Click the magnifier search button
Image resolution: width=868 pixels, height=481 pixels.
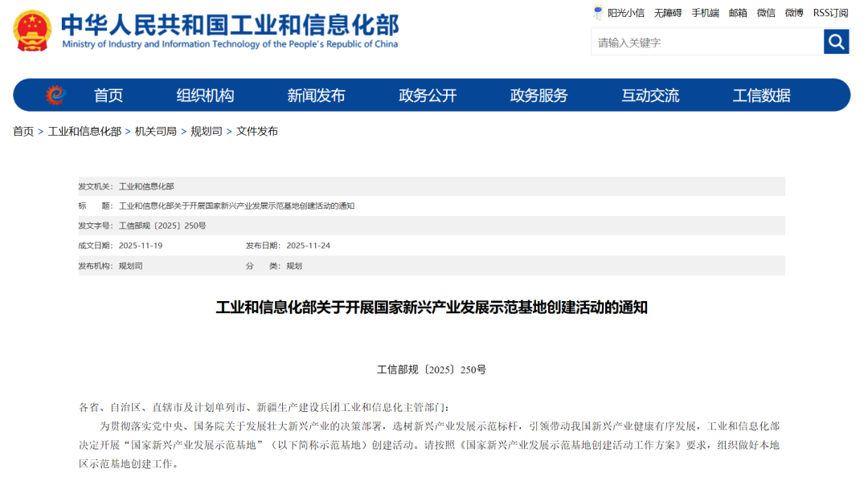[836, 42]
